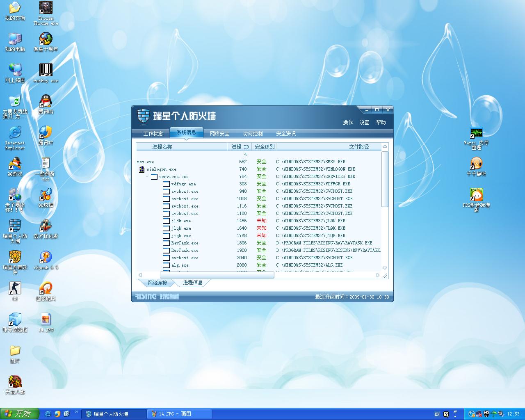Open the 我的文档 desktop icon
The height and width of the screenshot is (420, 525).
click(15, 11)
